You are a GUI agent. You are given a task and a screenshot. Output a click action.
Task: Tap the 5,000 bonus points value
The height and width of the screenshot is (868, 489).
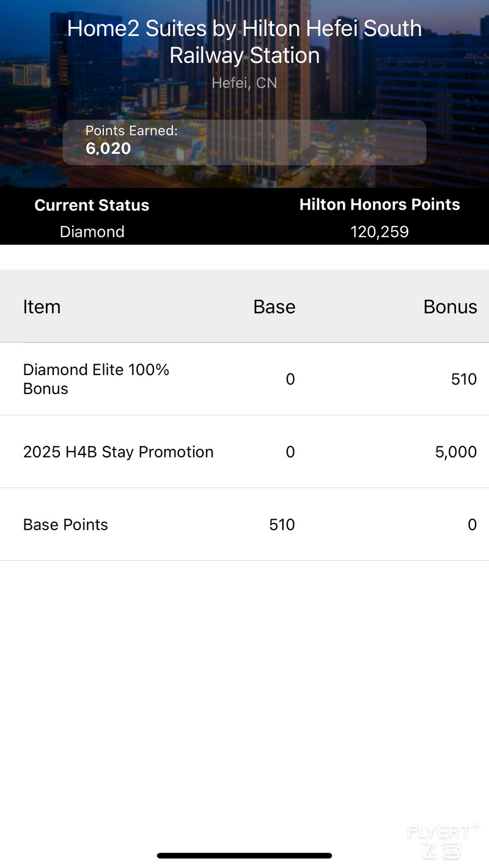pyautogui.click(x=456, y=452)
